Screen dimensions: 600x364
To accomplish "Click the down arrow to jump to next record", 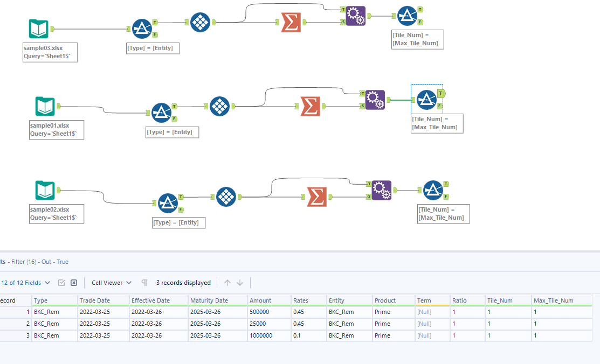I will [239, 282].
